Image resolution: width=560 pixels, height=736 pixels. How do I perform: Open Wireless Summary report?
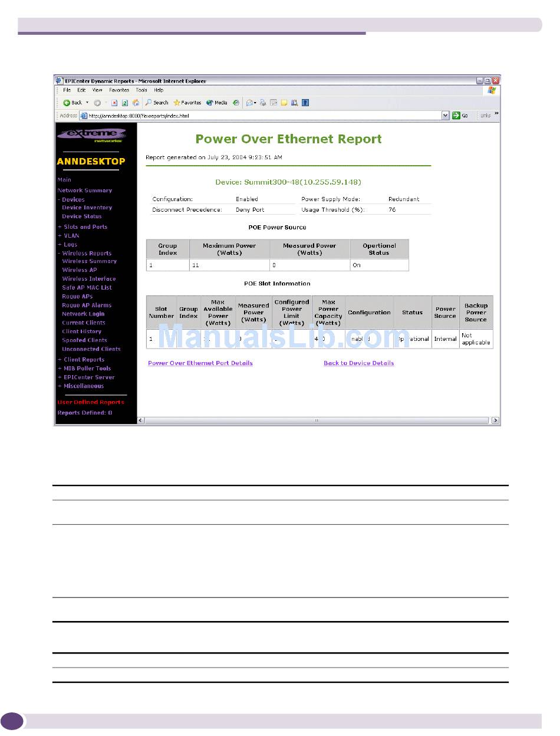pyautogui.click(x=90, y=261)
